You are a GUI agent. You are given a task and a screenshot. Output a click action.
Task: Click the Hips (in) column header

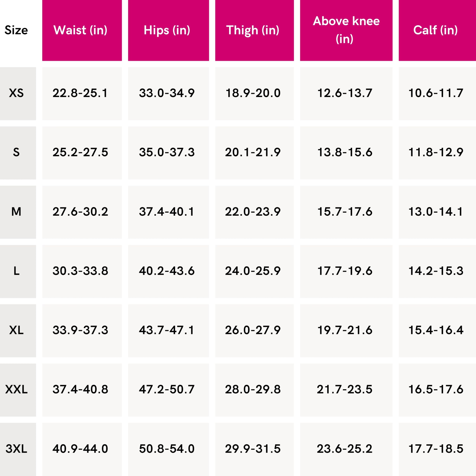coord(168,30)
